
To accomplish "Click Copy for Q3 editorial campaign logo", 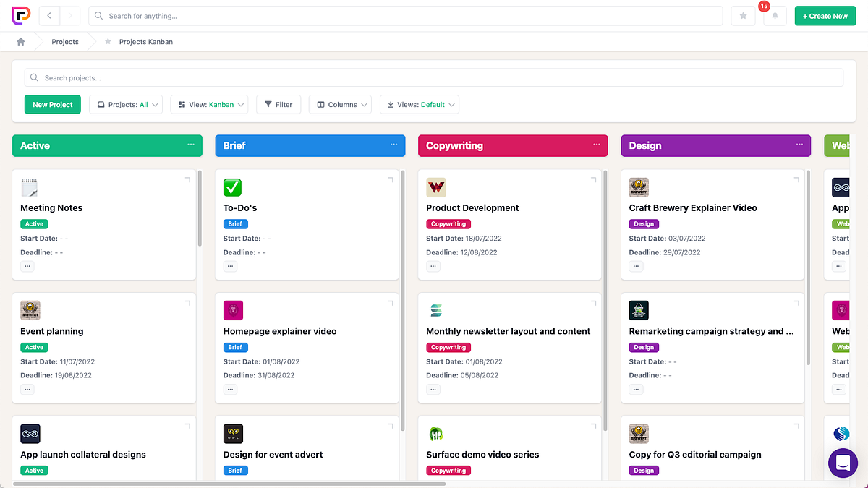I will [639, 434].
